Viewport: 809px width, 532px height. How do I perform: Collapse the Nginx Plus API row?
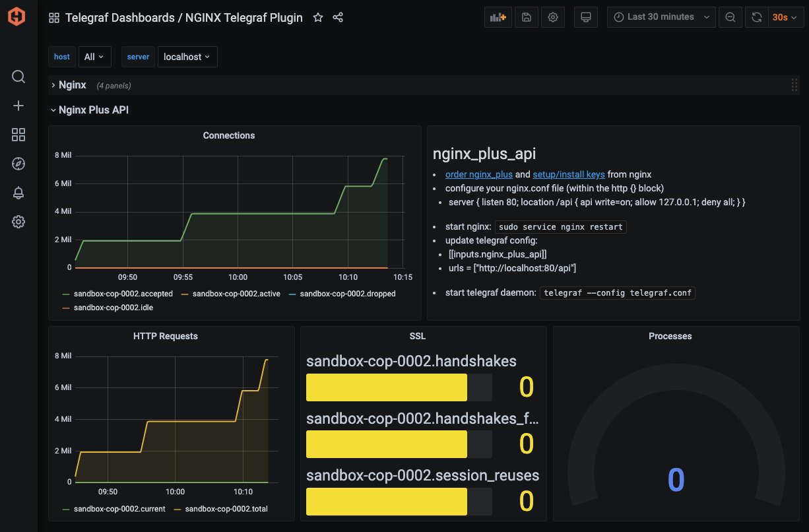(89, 110)
